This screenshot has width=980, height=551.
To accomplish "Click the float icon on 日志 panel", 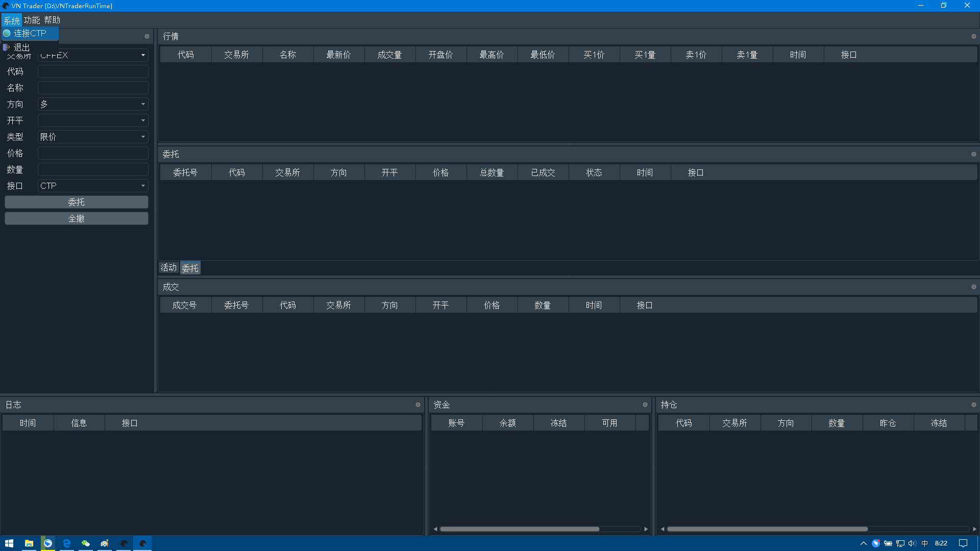I will pos(418,405).
